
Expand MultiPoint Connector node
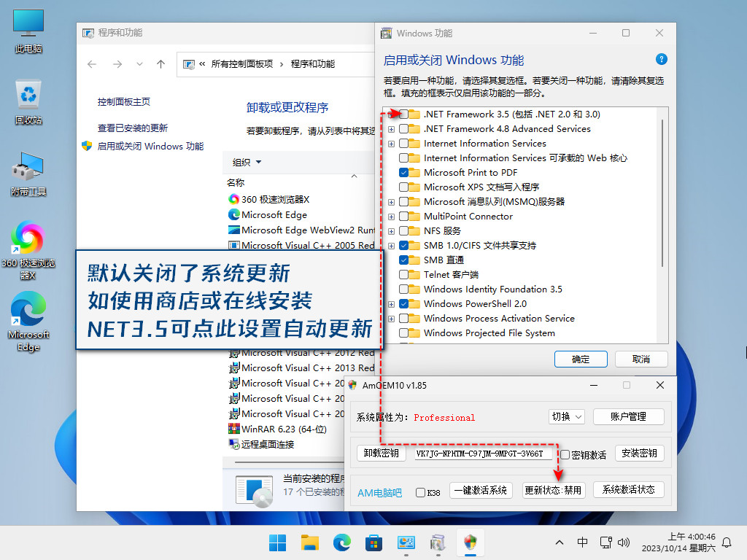391,217
